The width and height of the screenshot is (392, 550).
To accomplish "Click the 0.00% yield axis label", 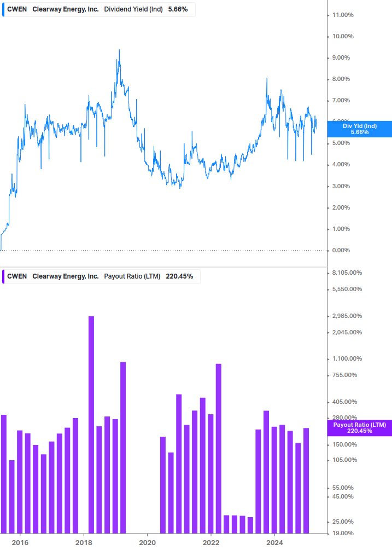I will [x=341, y=251].
